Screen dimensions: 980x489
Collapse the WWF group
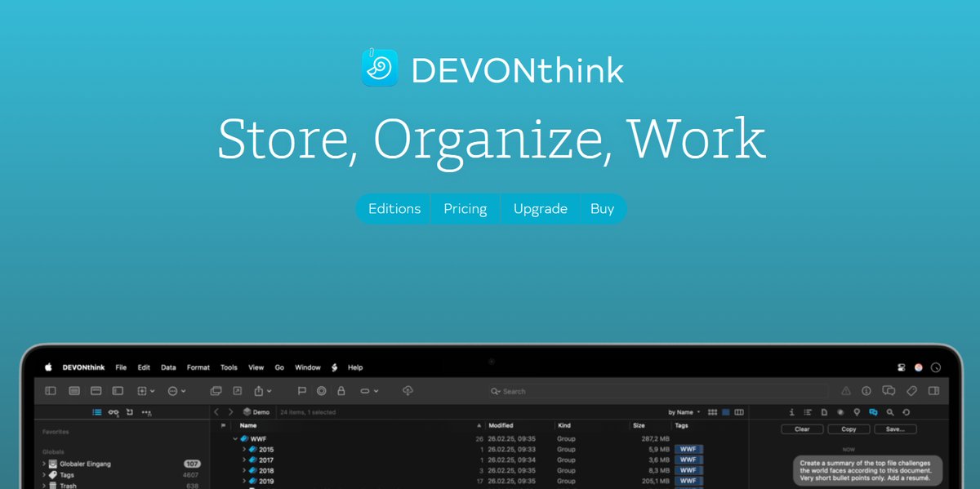point(235,438)
